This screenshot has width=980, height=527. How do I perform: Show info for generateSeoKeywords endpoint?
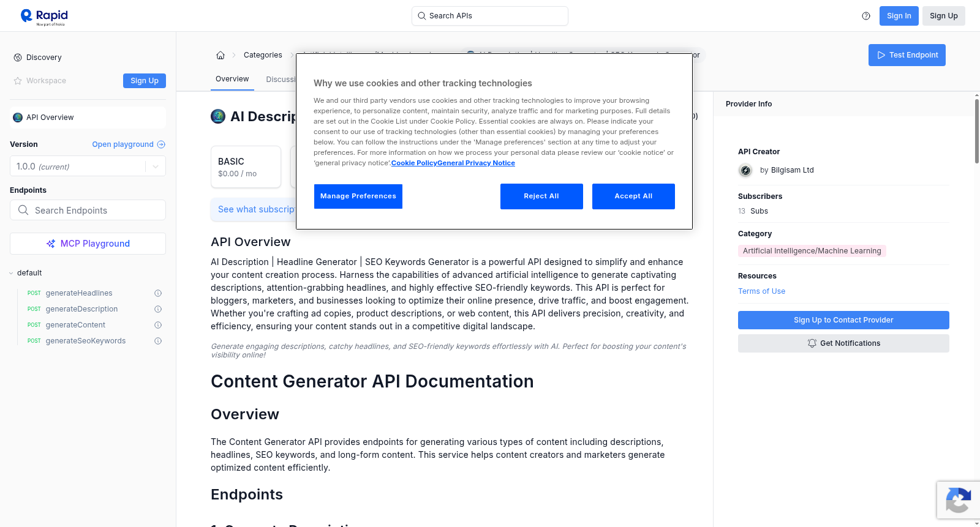pos(158,341)
